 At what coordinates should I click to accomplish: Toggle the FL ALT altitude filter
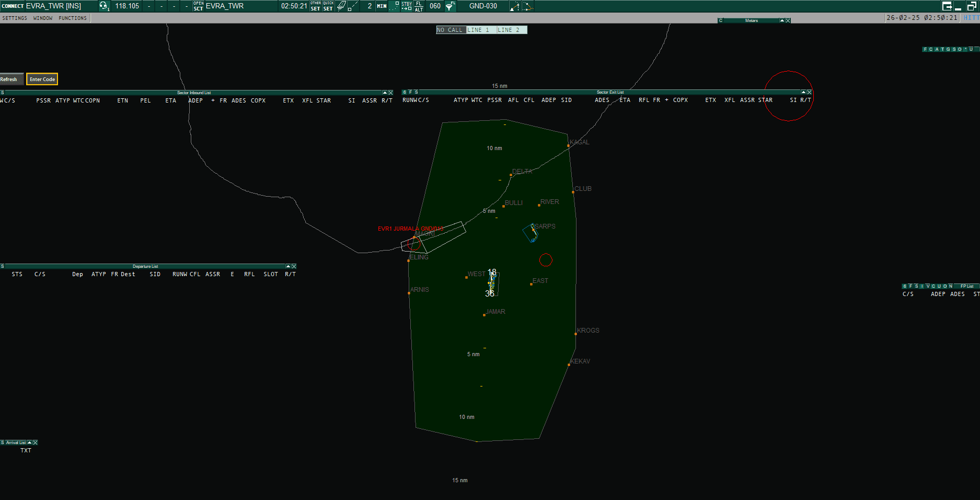click(419, 6)
